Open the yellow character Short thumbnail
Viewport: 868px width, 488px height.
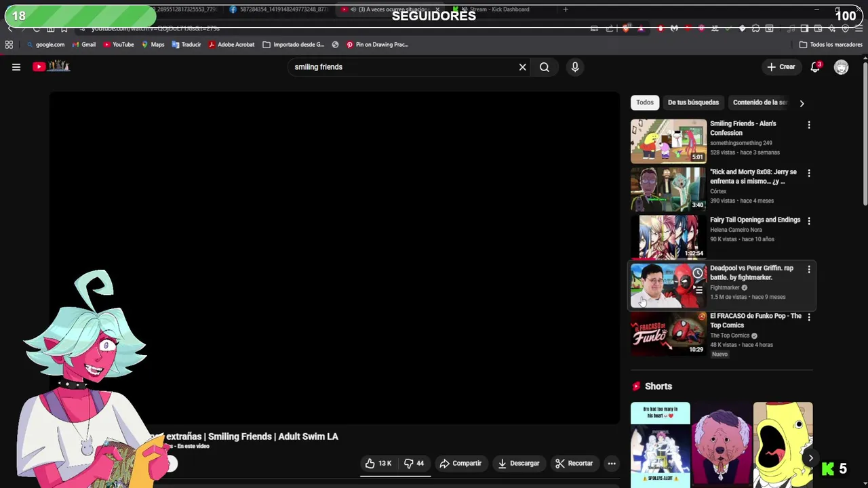(x=783, y=445)
